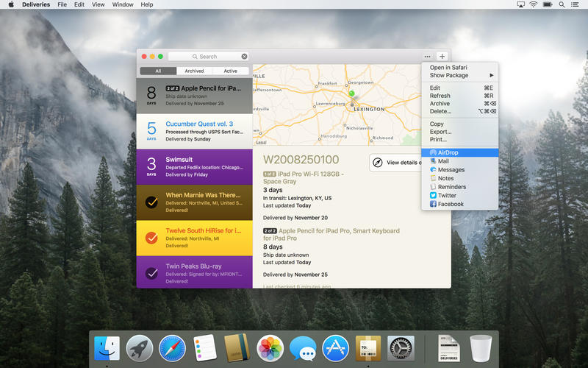Share to Notes
This screenshot has width=588, height=368.
point(460,178)
